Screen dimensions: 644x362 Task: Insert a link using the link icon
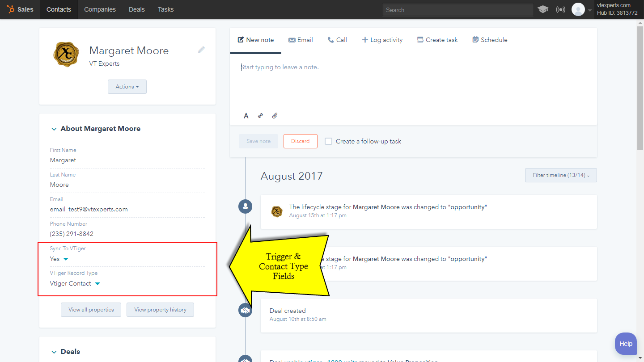click(x=260, y=116)
